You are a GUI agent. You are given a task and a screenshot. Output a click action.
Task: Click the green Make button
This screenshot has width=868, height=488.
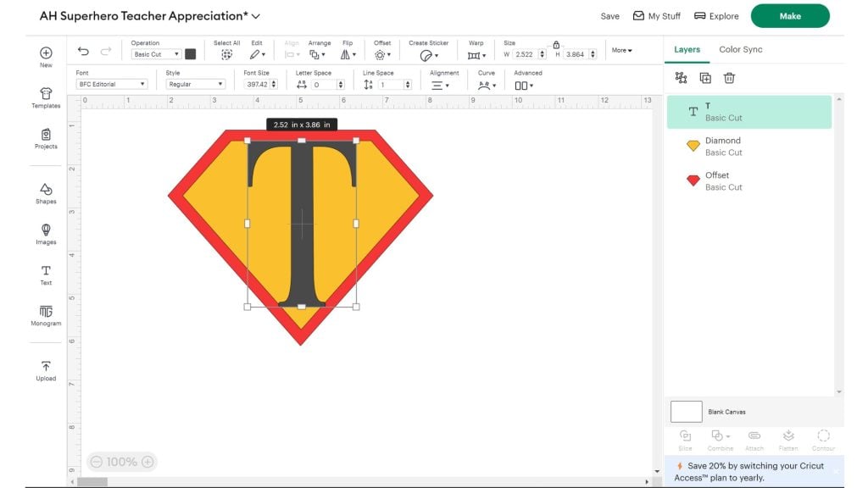click(x=790, y=16)
